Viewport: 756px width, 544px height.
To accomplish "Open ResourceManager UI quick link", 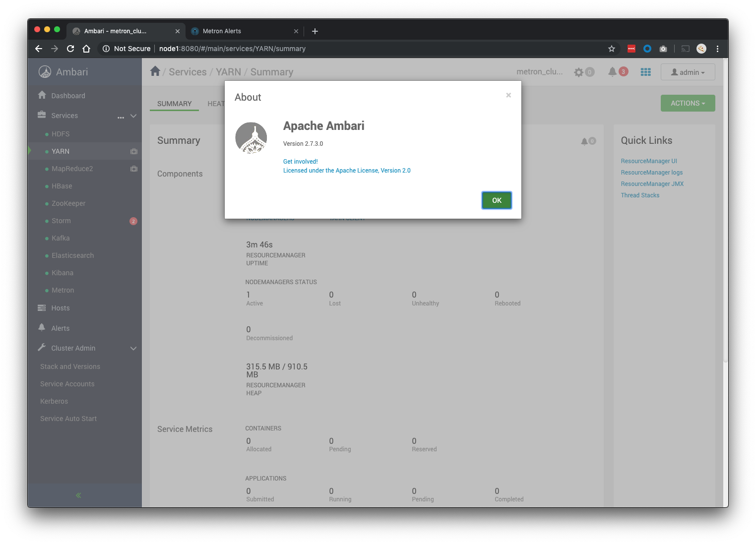I will [649, 161].
